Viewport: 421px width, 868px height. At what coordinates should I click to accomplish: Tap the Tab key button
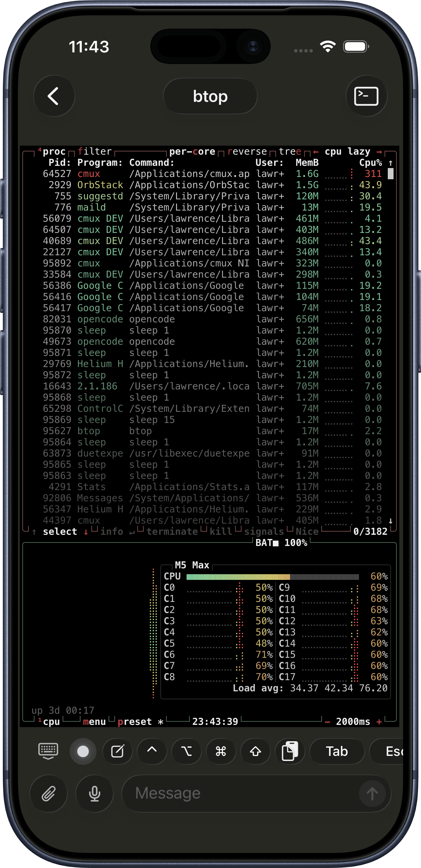coord(337,751)
